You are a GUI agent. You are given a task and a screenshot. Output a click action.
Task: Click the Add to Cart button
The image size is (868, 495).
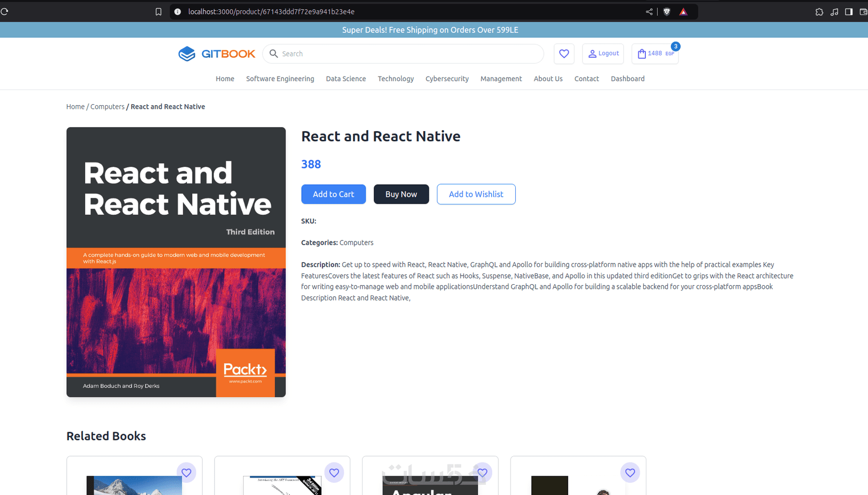click(x=333, y=194)
